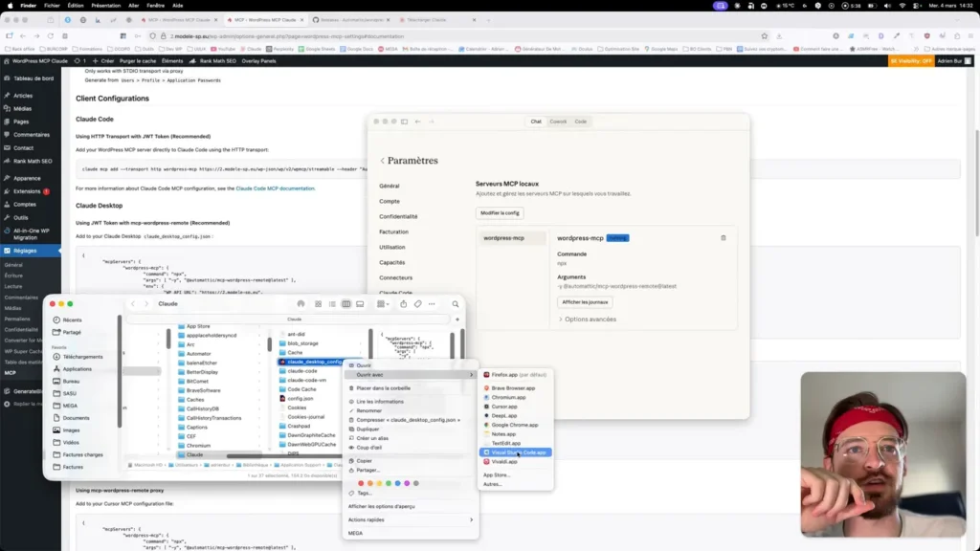Viewport: 980px width, 551px height.
Task: Click the Modifier la config button
Action: click(x=500, y=212)
